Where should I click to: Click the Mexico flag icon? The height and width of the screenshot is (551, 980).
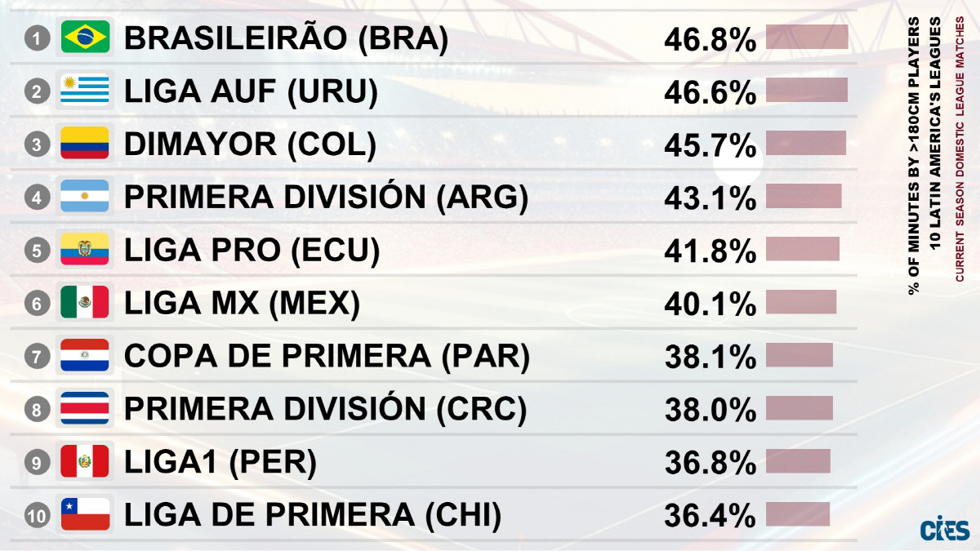point(85,303)
